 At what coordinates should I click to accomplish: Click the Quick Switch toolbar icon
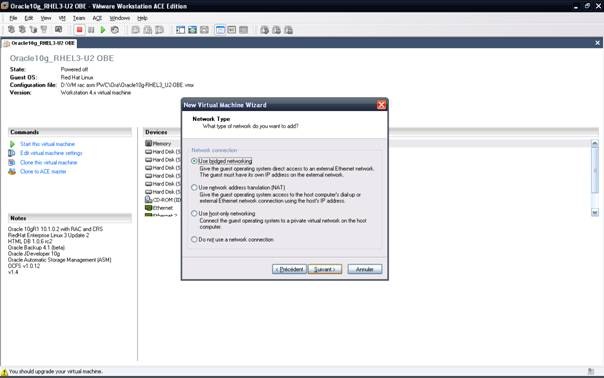(204, 30)
